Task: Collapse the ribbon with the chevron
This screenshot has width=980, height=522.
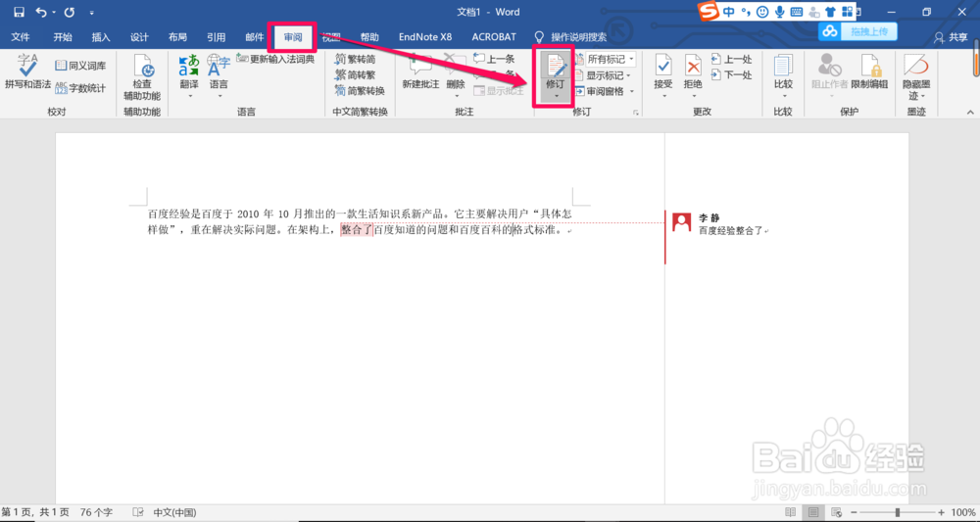Action: click(x=970, y=113)
